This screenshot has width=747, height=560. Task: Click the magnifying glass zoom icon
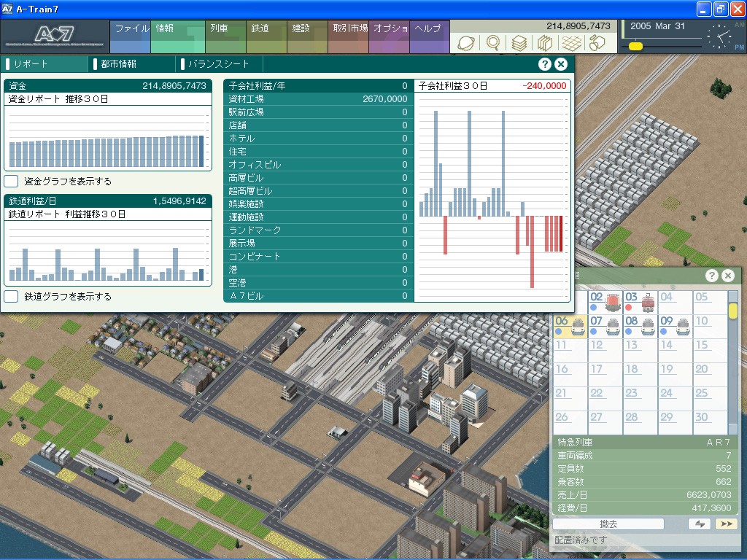click(492, 43)
